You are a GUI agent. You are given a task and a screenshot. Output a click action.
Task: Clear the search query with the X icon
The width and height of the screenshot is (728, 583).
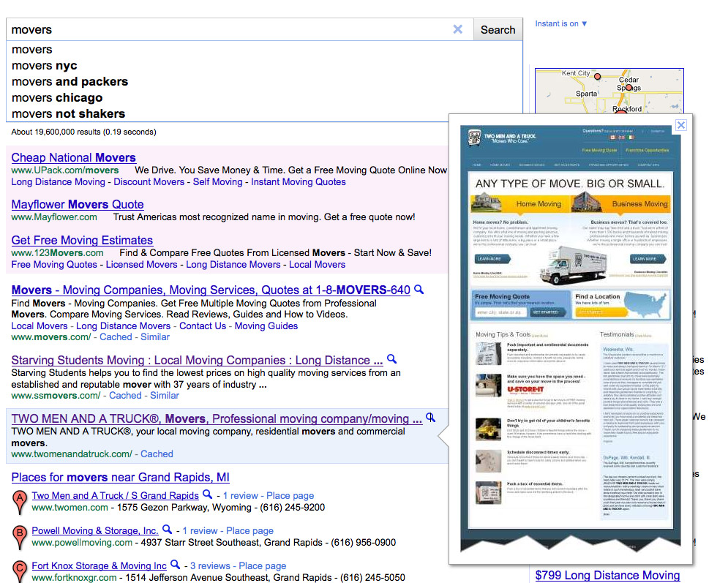click(x=458, y=30)
